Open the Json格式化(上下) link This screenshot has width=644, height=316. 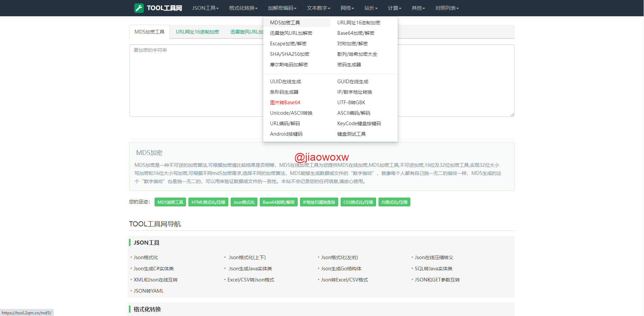pos(247,257)
